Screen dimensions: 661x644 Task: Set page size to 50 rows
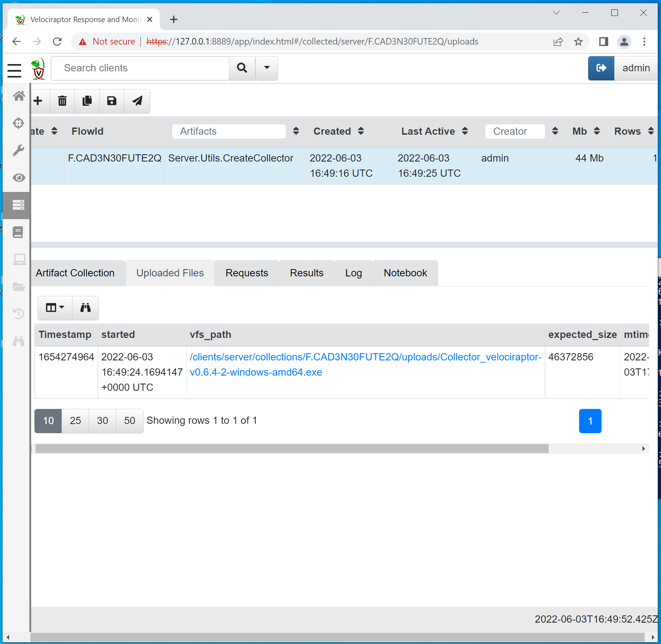click(x=130, y=421)
